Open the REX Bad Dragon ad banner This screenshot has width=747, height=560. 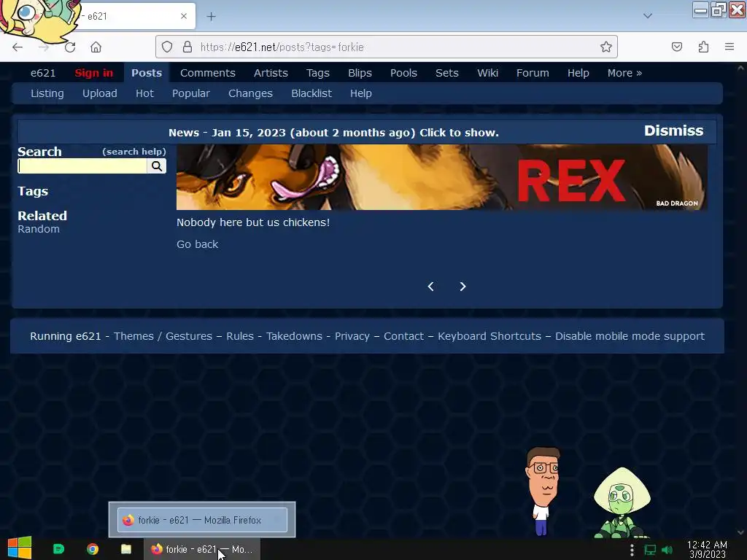click(x=441, y=177)
